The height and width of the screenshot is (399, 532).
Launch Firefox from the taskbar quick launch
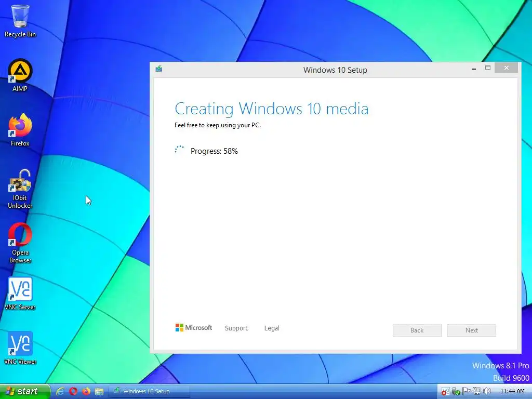tap(86, 391)
